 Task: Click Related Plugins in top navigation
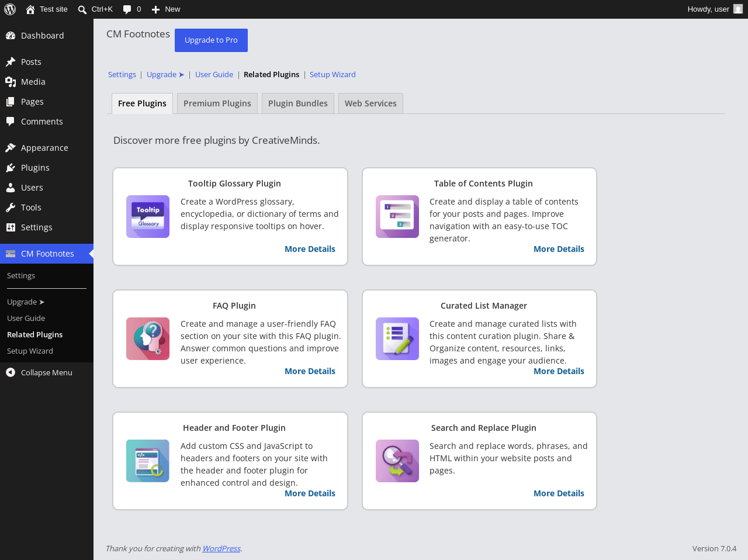click(271, 74)
